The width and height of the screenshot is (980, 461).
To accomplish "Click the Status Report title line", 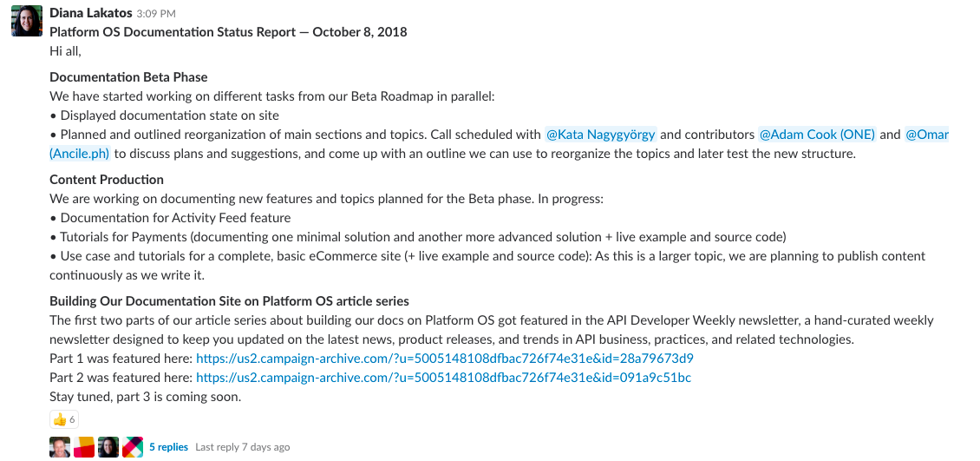I will (228, 32).
